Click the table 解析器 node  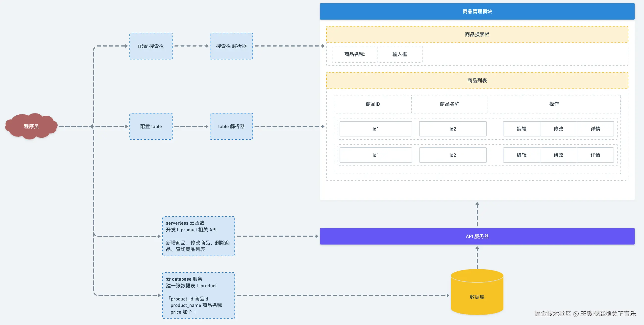pyautogui.click(x=231, y=126)
